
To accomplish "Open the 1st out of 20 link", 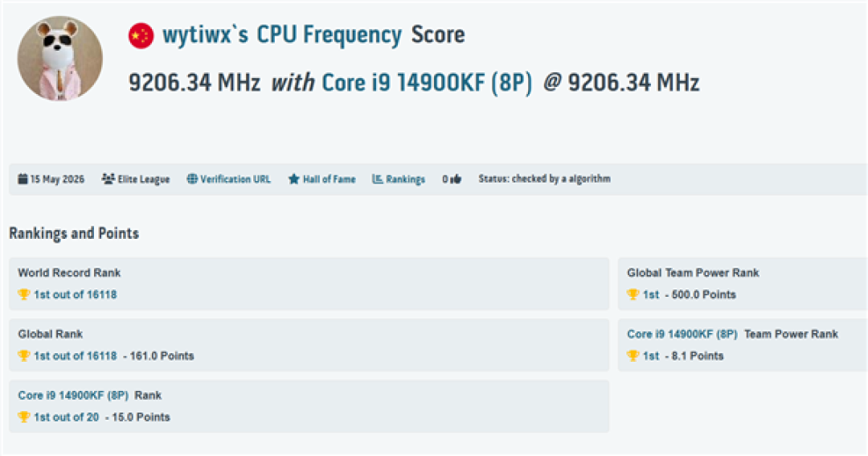I will pos(67,417).
